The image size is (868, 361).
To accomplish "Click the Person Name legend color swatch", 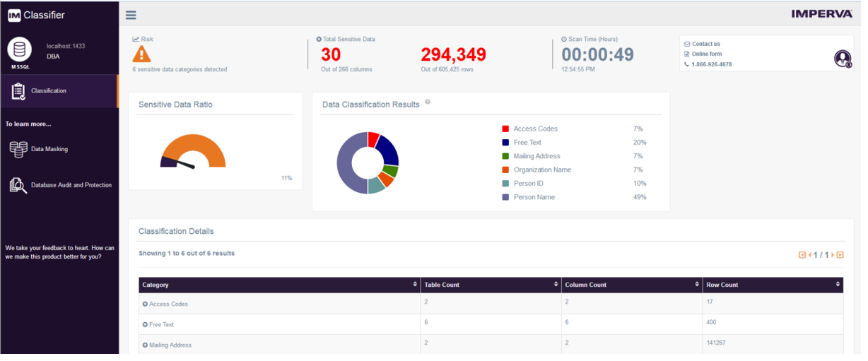I will (x=505, y=197).
